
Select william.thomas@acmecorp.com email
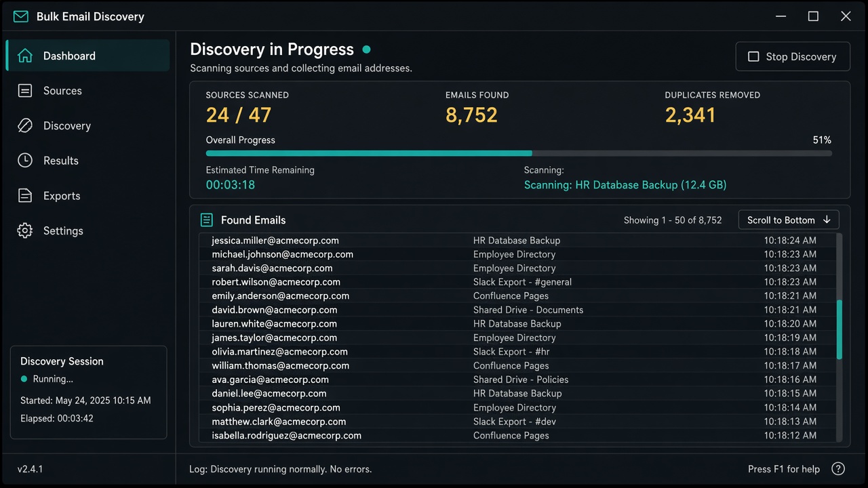coord(280,366)
